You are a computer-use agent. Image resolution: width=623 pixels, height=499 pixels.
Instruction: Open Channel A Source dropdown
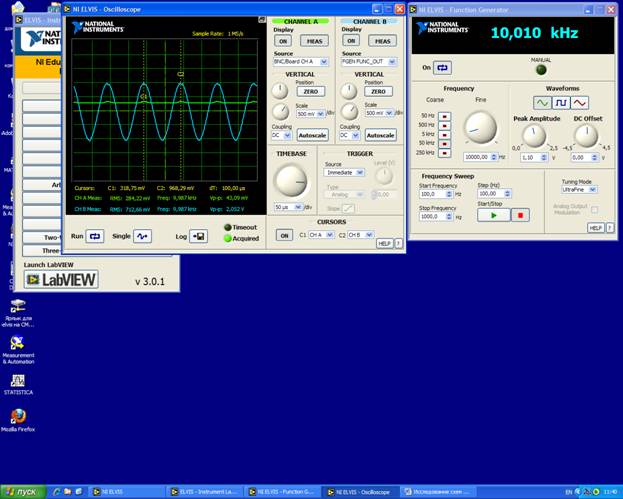[301, 62]
